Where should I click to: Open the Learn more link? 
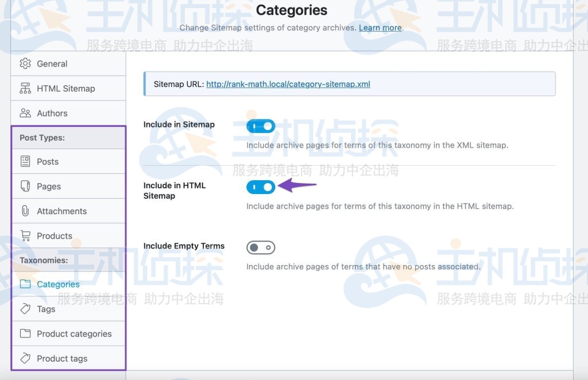click(x=380, y=27)
